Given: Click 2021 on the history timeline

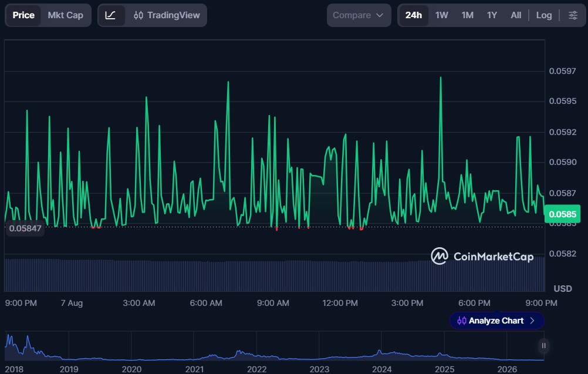Looking at the screenshot, I should 194,369.
